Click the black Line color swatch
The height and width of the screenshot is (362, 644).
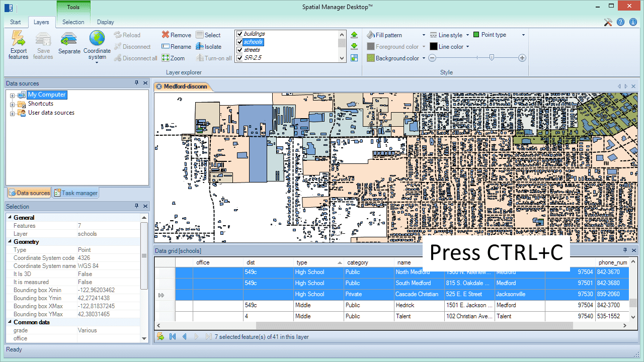434,47
